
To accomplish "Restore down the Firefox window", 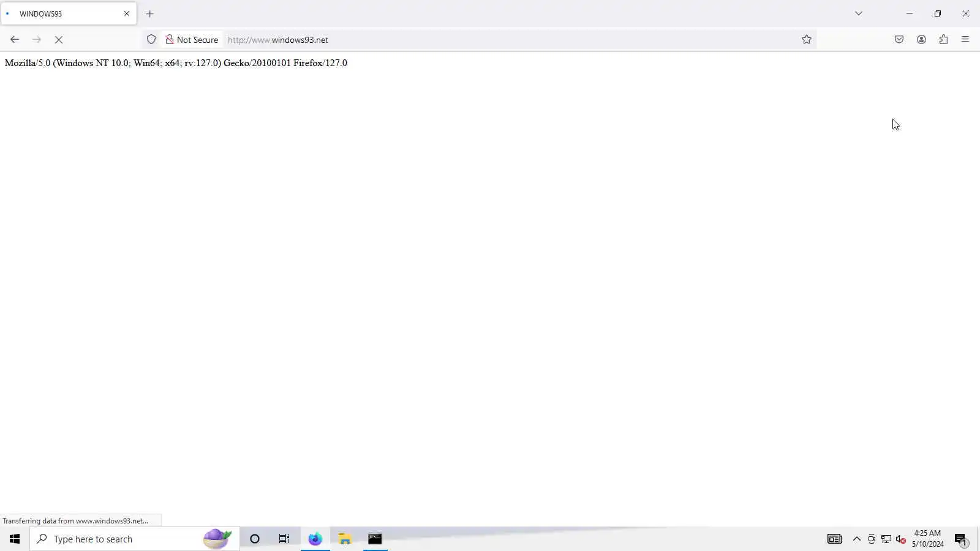I will [x=938, y=13].
